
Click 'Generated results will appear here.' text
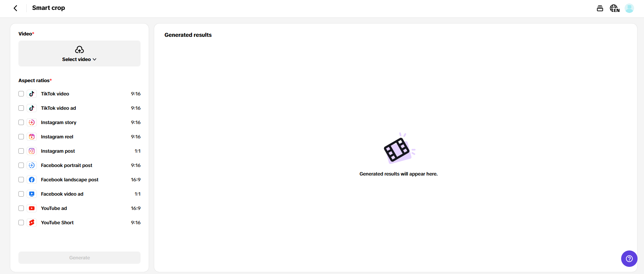(398, 174)
